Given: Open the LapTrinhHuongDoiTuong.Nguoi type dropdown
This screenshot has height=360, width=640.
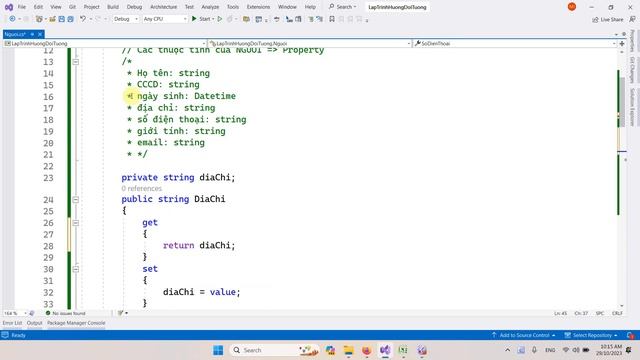Looking at the screenshot, I should pos(310,43).
